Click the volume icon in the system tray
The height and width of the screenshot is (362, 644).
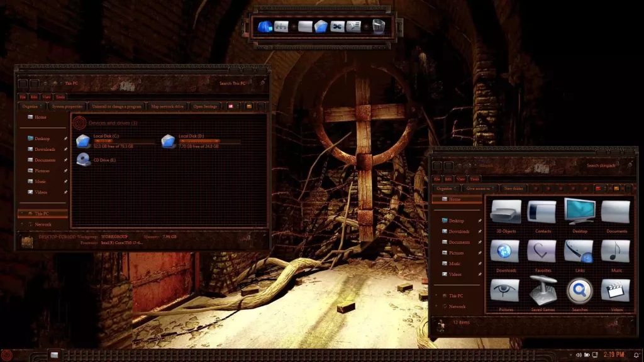pos(579,354)
